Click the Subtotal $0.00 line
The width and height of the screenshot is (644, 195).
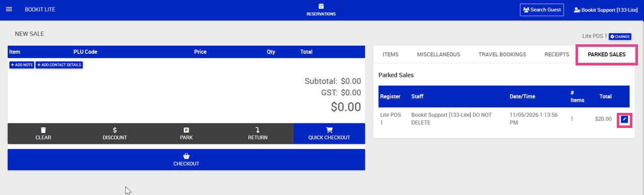tap(333, 81)
